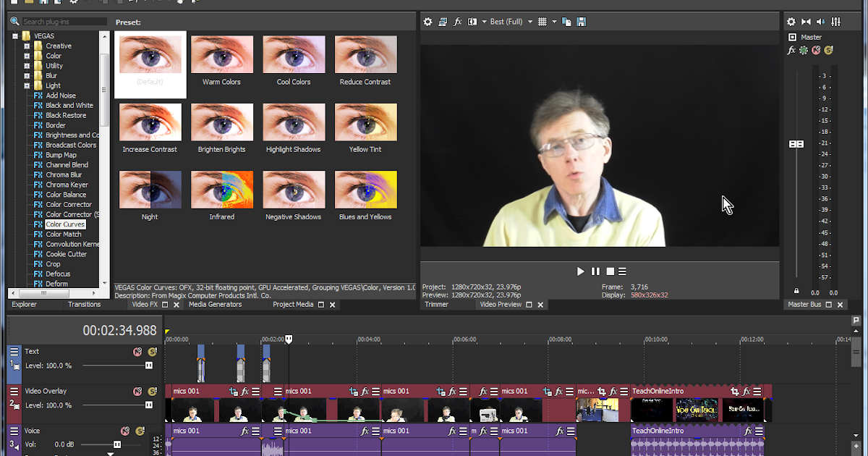Viewport: 868px width, 456px height.
Task: Open split screen view dropdown arrow
Action: (484, 22)
